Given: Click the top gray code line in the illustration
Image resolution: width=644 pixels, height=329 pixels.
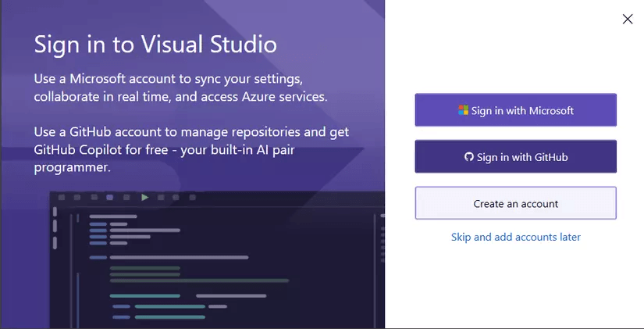Looking at the screenshot, I should point(112,216).
